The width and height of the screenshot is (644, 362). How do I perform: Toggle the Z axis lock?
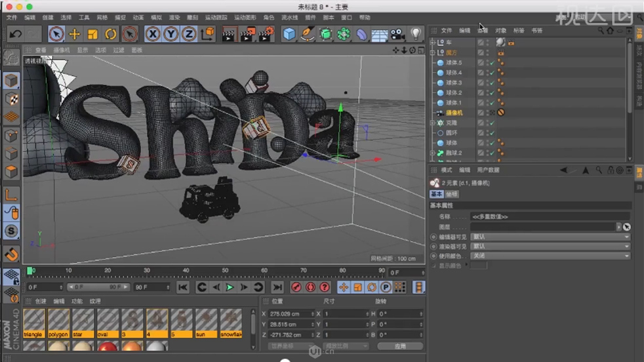(189, 33)
